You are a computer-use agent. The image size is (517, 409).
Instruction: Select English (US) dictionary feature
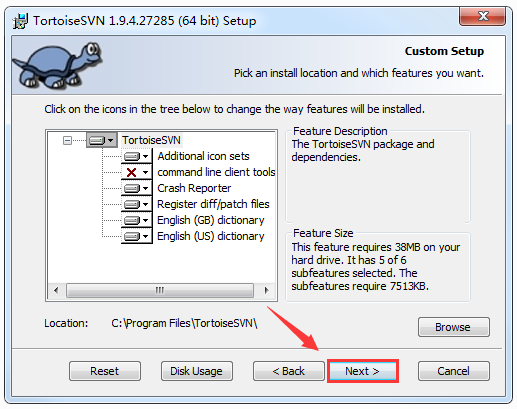click(211, 236)
